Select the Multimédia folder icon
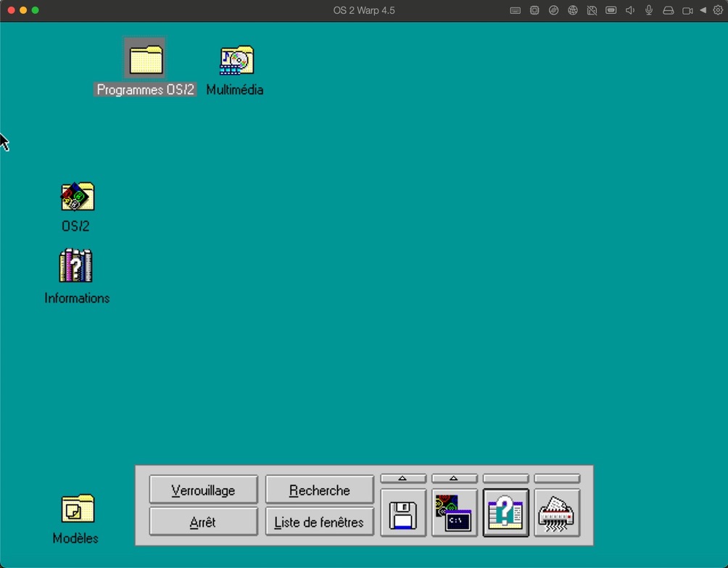Image resolution: width=728 pixels, height=568 pixels. pos(236,61)
